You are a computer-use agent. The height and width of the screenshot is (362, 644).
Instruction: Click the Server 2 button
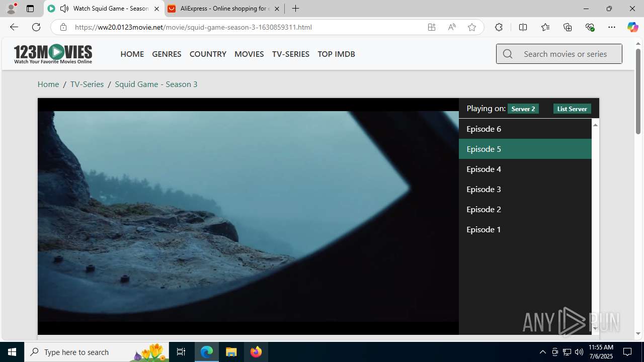523,109
